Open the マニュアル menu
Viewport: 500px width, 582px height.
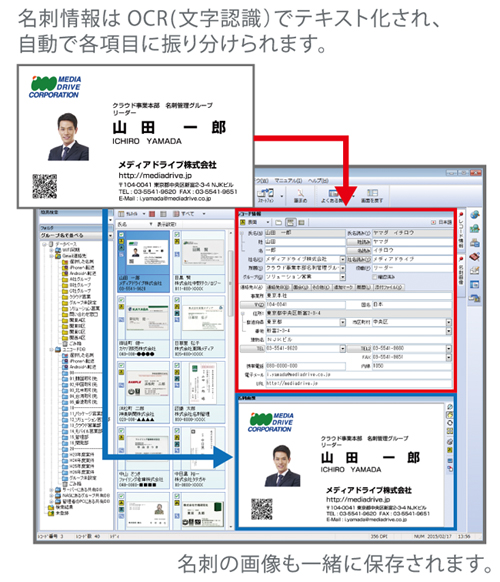pyautogui.click(x=288, y=180)
